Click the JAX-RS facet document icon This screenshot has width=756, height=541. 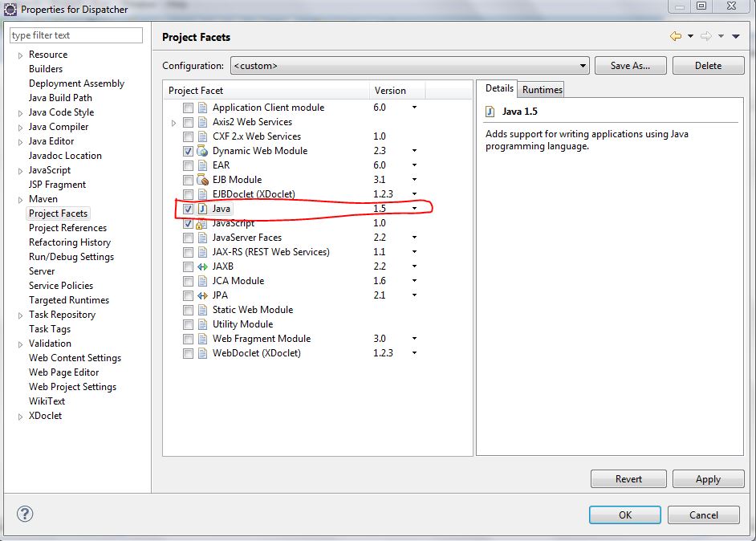[x=203, y=252]
